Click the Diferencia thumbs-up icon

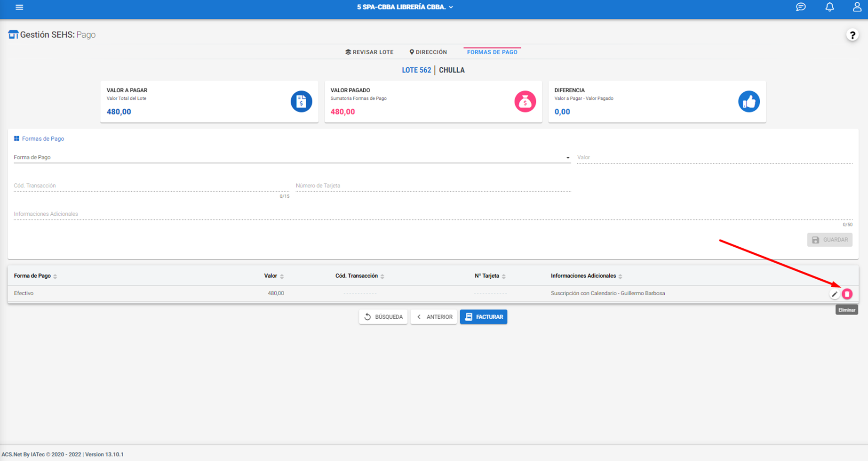click(749, 102)
